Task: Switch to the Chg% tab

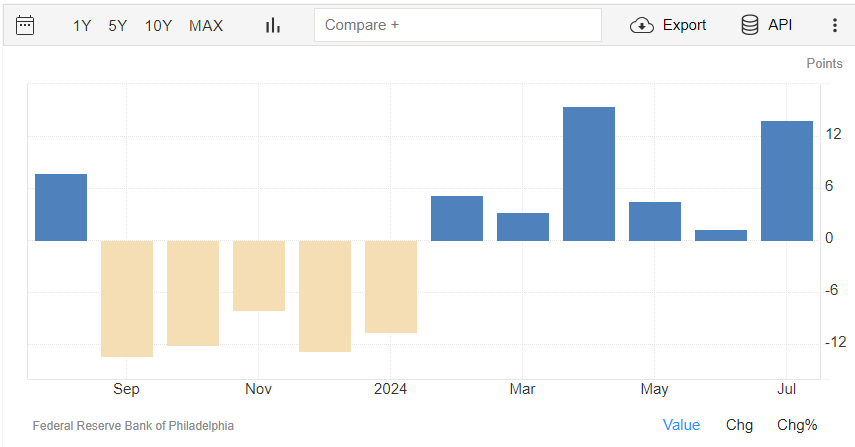Action: (x=797, y=425)
